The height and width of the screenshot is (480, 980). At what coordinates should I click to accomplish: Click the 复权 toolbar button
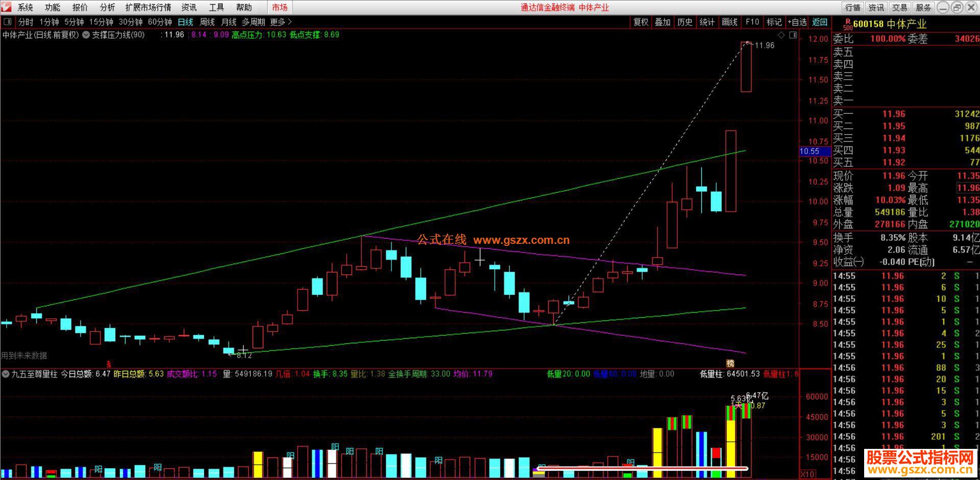pos(641,22)
